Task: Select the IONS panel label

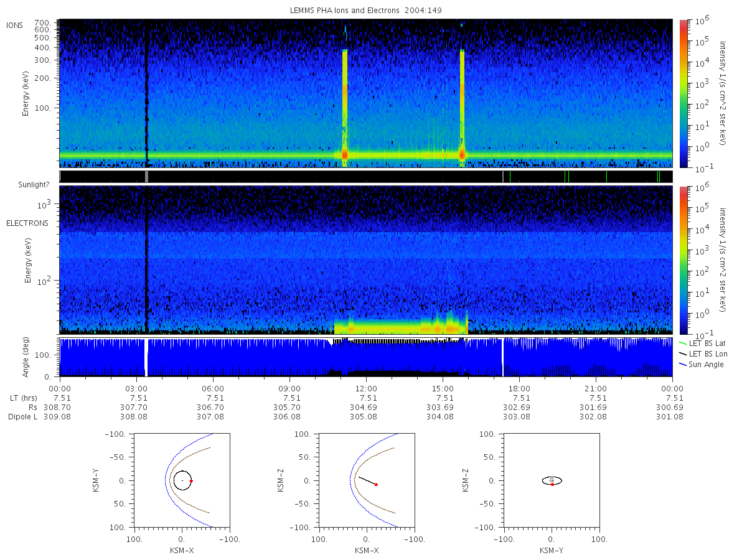Action: [16, 25]
